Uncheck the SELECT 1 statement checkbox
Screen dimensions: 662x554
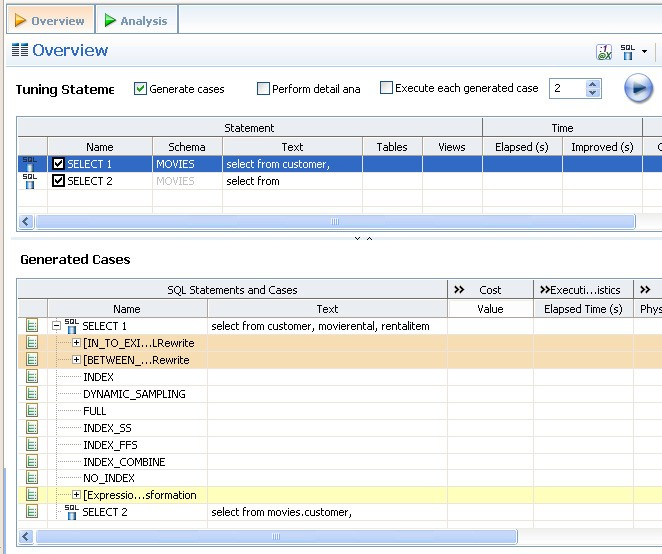pyautogui.click(x=58, y=164)
